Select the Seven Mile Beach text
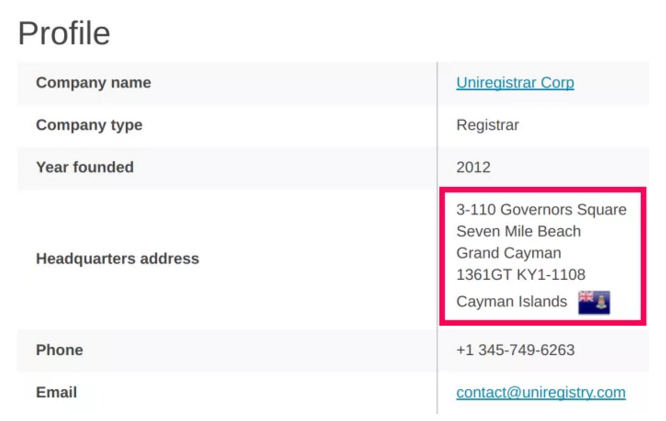 point(518,231)
